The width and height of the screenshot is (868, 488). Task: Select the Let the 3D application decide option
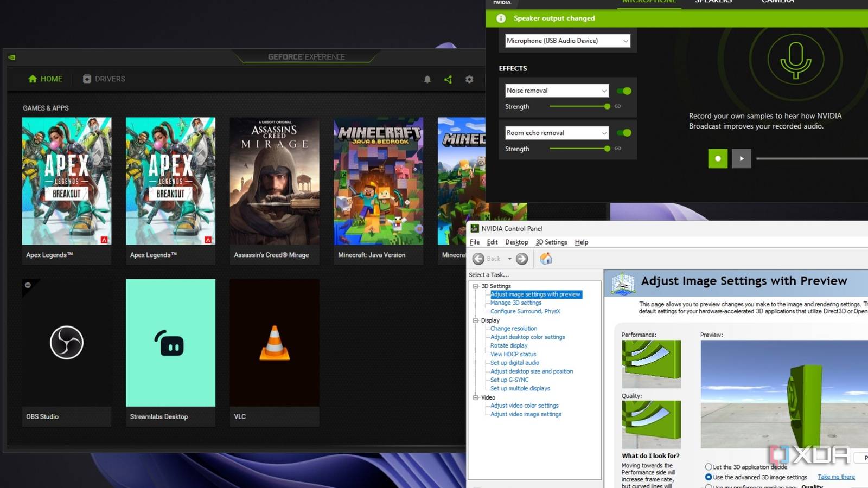pos(708,466)
